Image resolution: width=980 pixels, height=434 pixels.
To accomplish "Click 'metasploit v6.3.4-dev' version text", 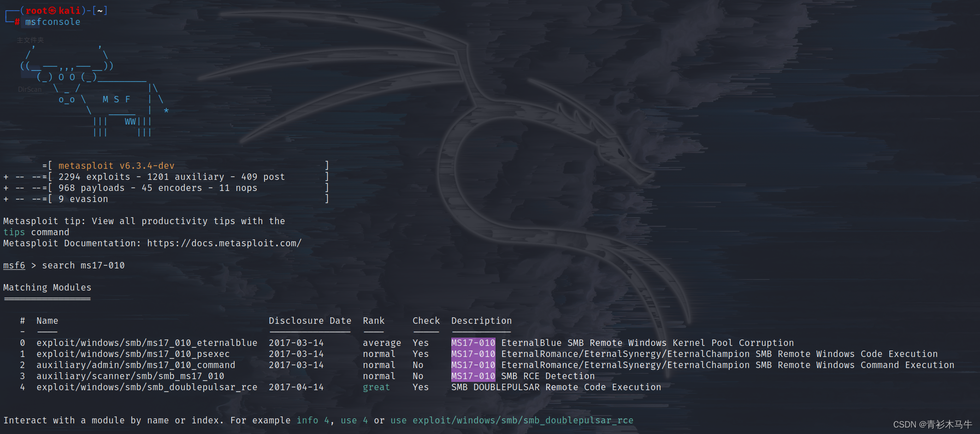I will 116,166.
